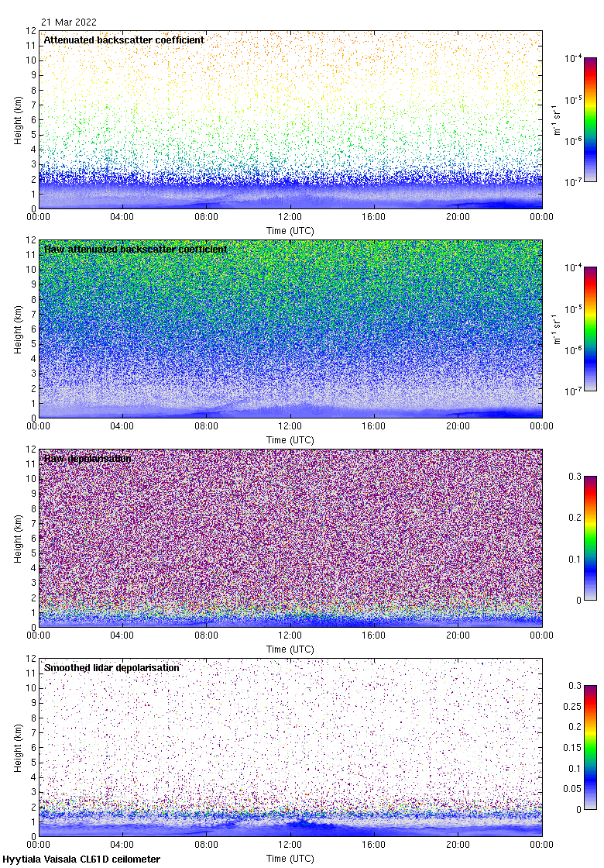Image resolution: width=604 pixels, height=868 pixels.
Task: Click Height (km) label of Attenuated backscatter plot
Action: (x=19, y=120)
